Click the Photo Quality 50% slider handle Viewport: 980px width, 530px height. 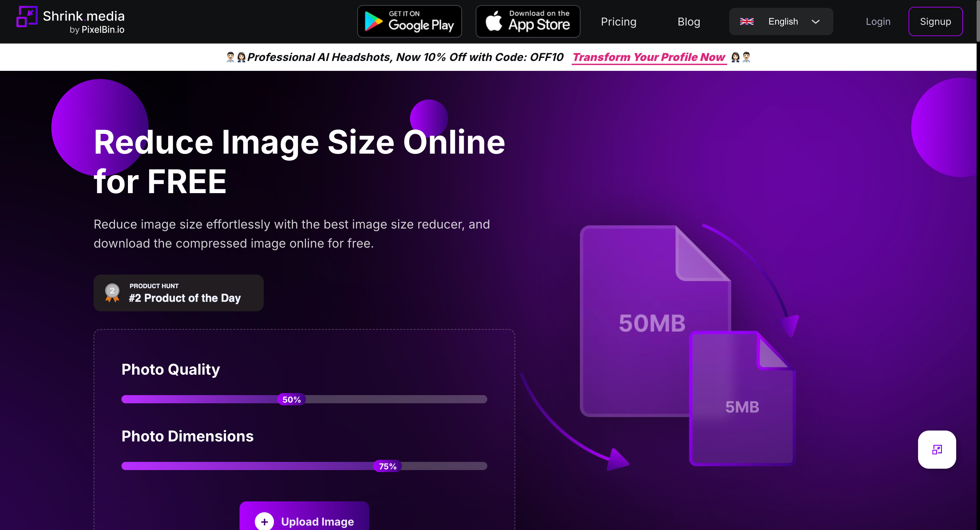coord(291,400)
